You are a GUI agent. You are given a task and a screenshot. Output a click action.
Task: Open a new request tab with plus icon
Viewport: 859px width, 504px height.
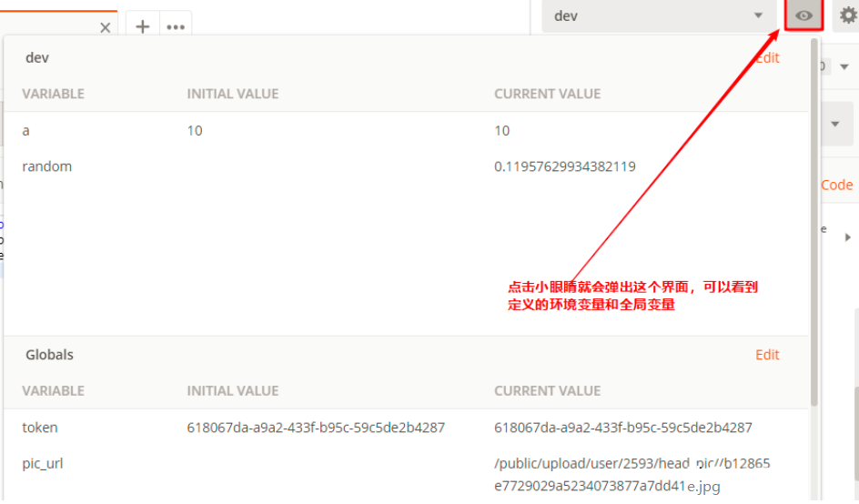pos(142,26)
